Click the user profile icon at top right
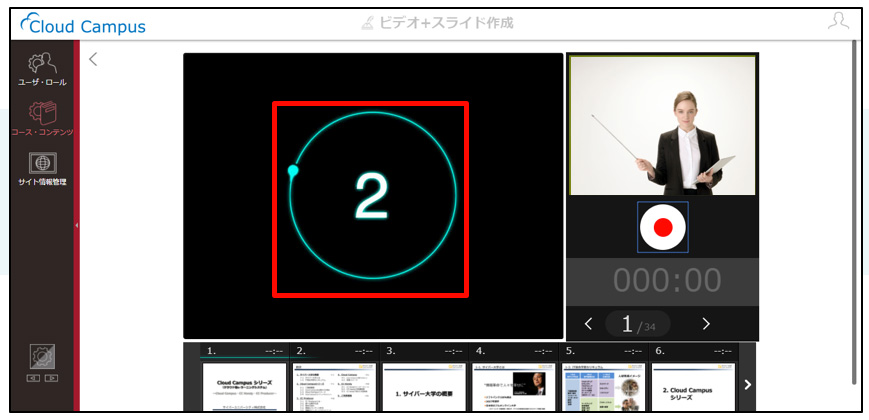The image size is (869, 420). [838, 22]
